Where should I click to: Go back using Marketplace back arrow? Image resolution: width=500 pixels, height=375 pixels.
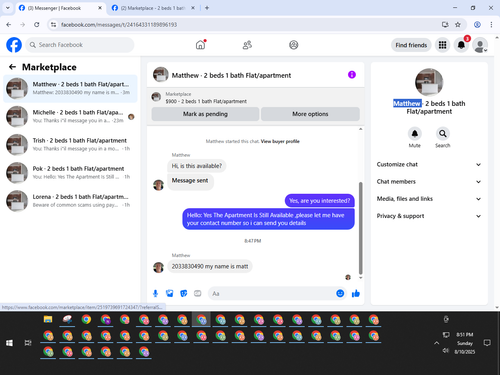[x=12, y=67]
